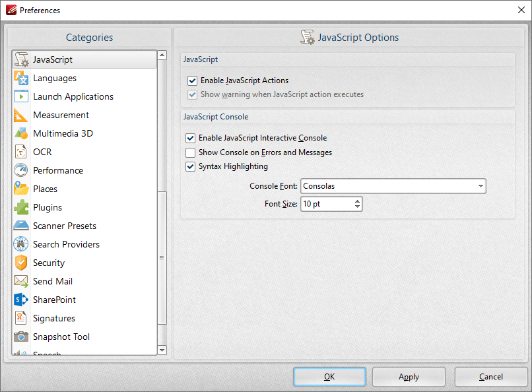Toggle Syntax Highlighting checkbox
Image resolution: width=532 pixels, height=392 pixels.
pyautogui.click(x=190, y=166)
